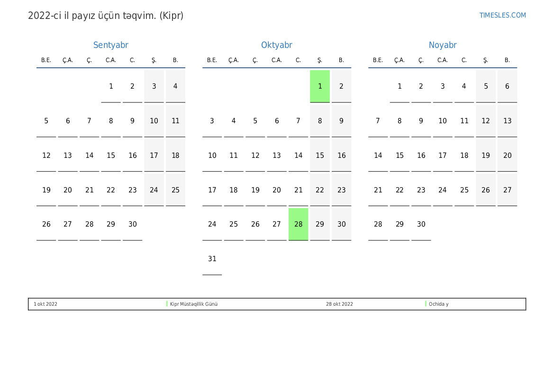This screenshot has width=554, height=392.
Task: Select 23 in Oktyabr
Action: point(341,190)
